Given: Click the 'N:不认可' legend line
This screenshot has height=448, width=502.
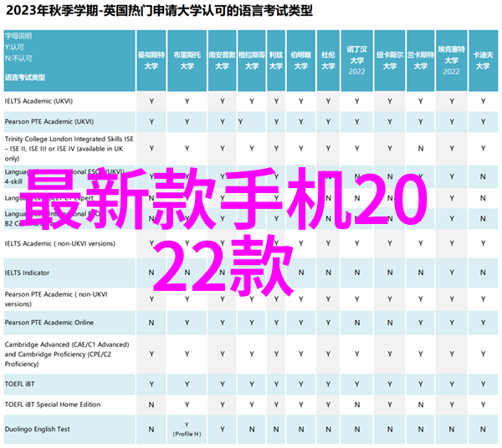Looking at the screenshot, I should [18, 59].
